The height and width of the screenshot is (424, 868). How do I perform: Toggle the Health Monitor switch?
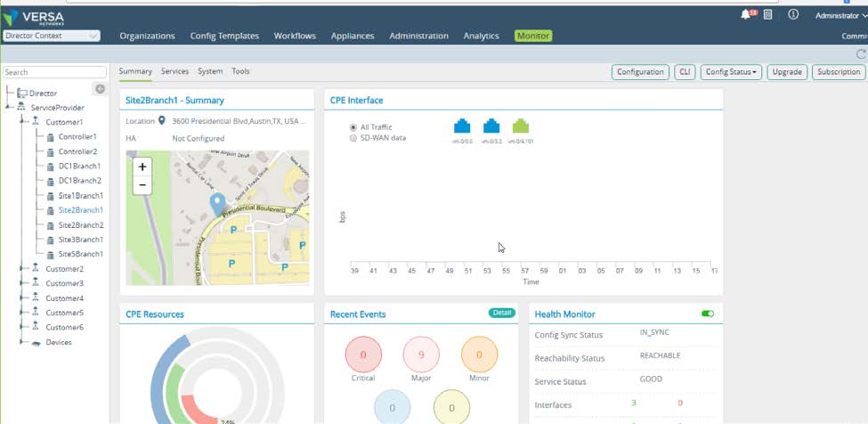coord(708,314)
